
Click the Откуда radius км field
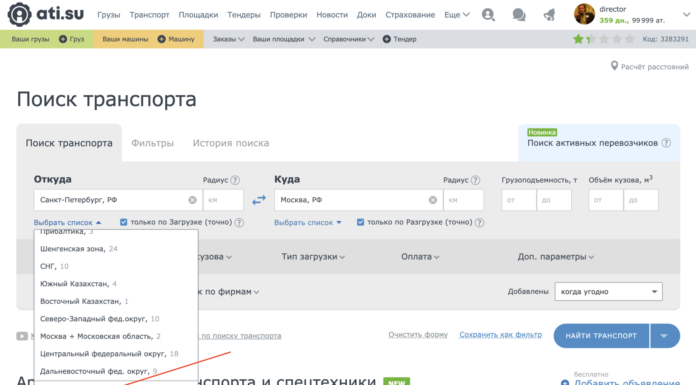pyautogui.click(x=223, y=200)
